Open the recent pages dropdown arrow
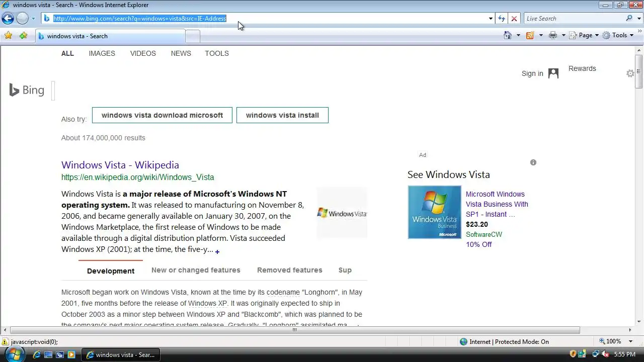The image size is (644, 362). tap(33, 19)
